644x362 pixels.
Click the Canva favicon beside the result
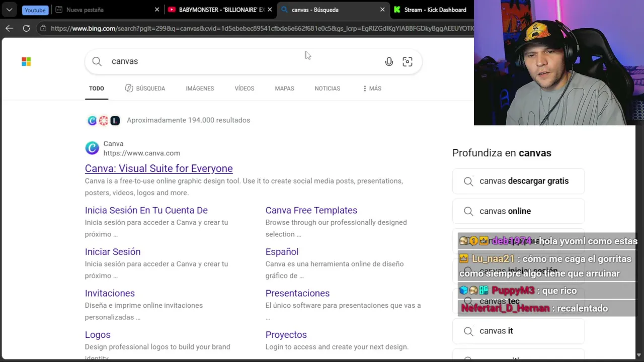tap(92, 148)
